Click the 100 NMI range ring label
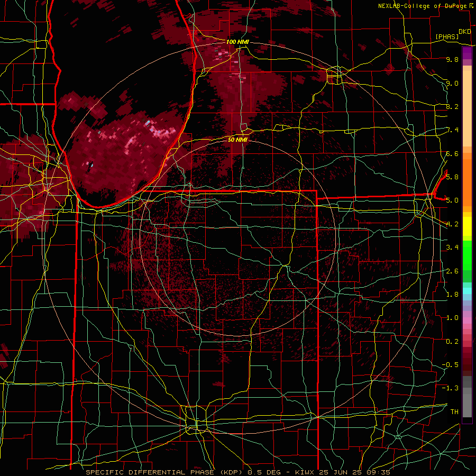This screenshot has width=476, height=476. coord(237,42)
